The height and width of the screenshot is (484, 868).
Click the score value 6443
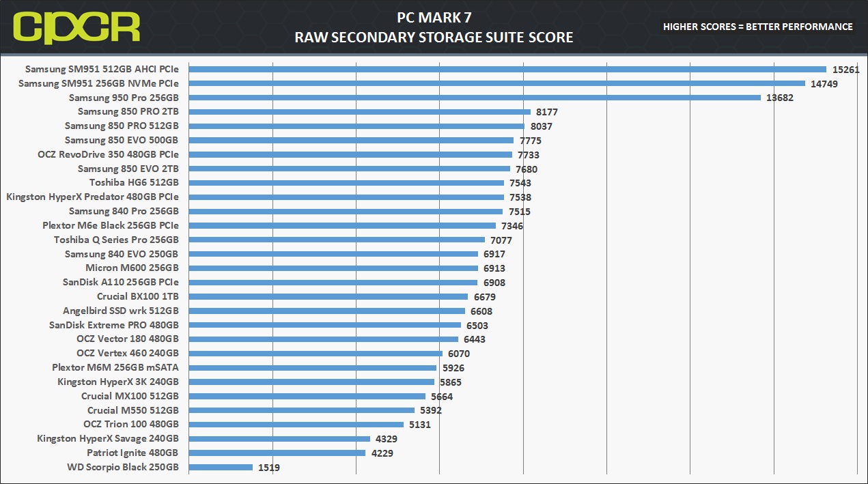coord(474,339)
